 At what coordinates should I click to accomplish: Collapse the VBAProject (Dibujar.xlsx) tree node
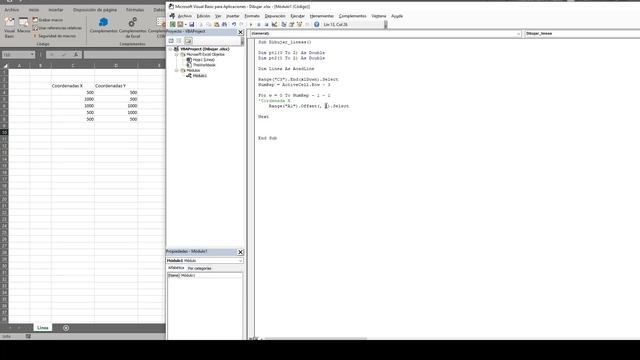tap(171, 49)
